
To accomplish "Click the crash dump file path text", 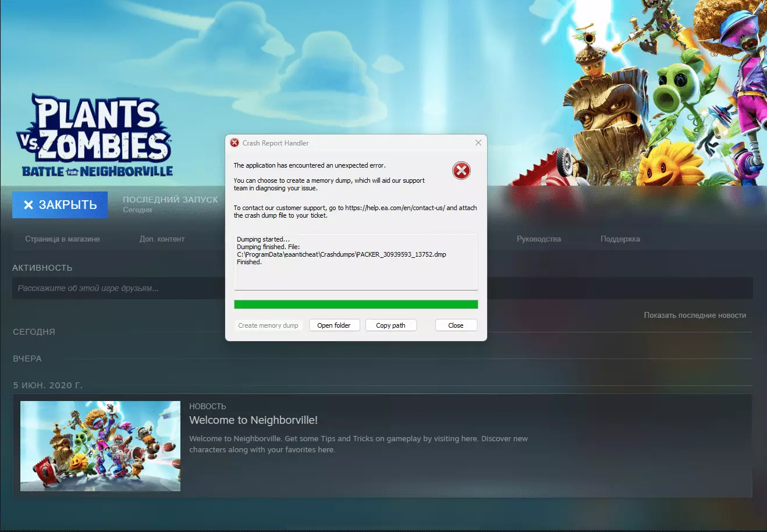I will coord(342,254).
